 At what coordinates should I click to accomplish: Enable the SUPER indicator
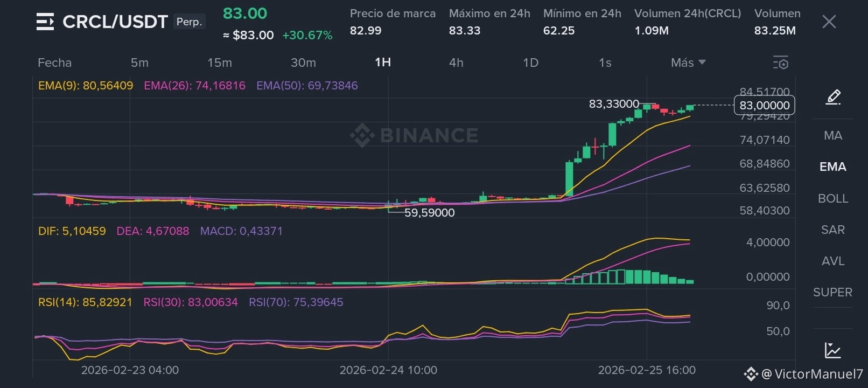pyautogui.click(x=832, y=292)
